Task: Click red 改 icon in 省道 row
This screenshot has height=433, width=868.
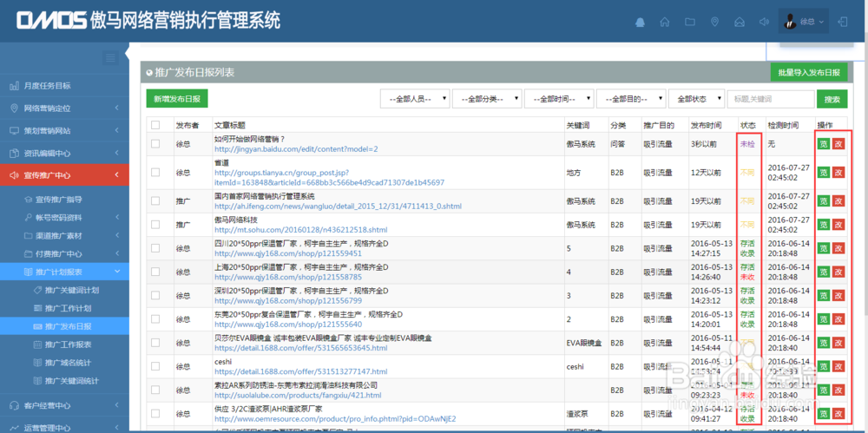Action: 838,173
